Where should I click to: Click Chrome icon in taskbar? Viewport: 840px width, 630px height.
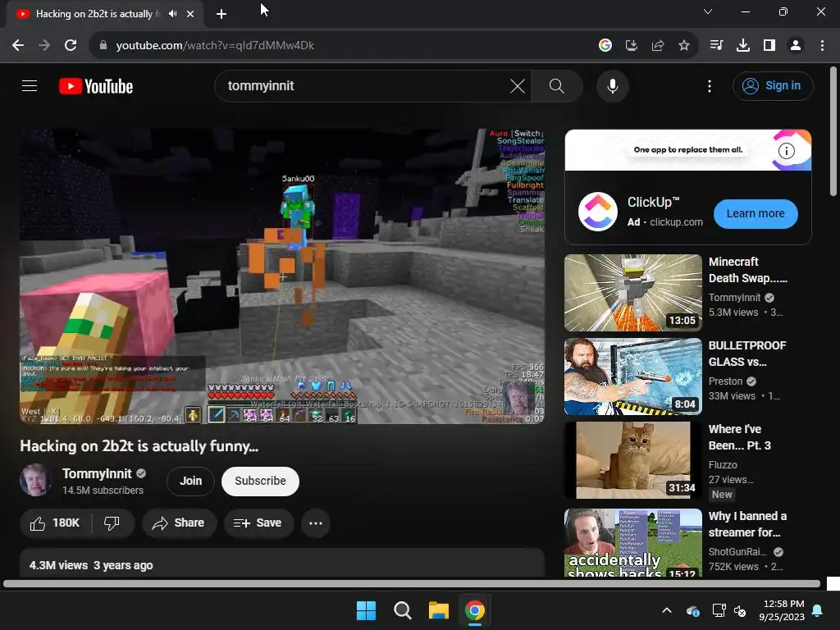(475, 610)
